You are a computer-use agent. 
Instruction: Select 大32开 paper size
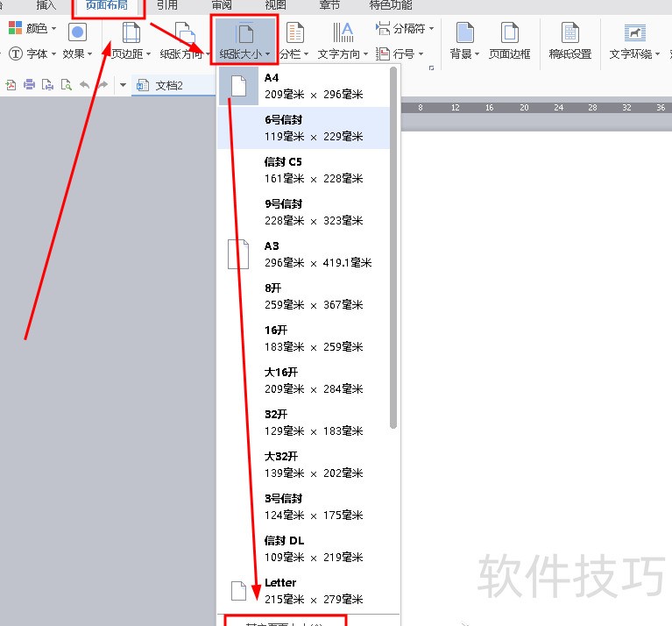[304, 464]
